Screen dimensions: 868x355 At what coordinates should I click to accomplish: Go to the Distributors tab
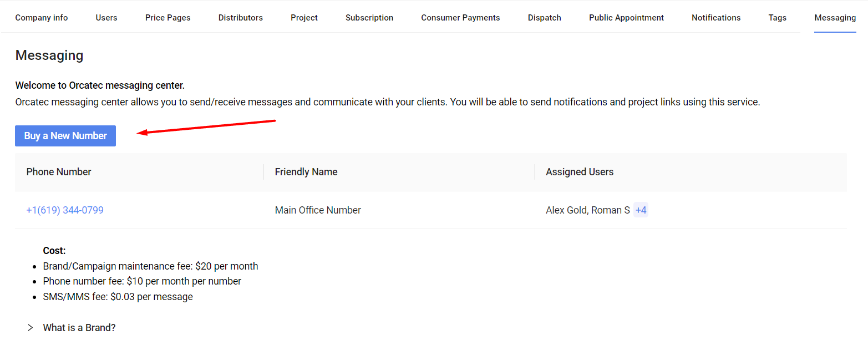tap(241, 18)
